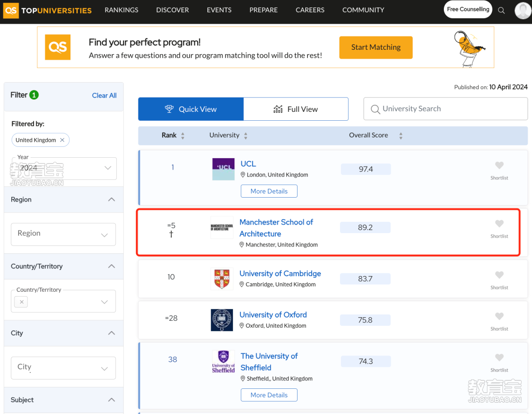This screenshot has width=532, height=414.
Task: Click Oxford overall score 75.8
Action: [x=365, y=320]
